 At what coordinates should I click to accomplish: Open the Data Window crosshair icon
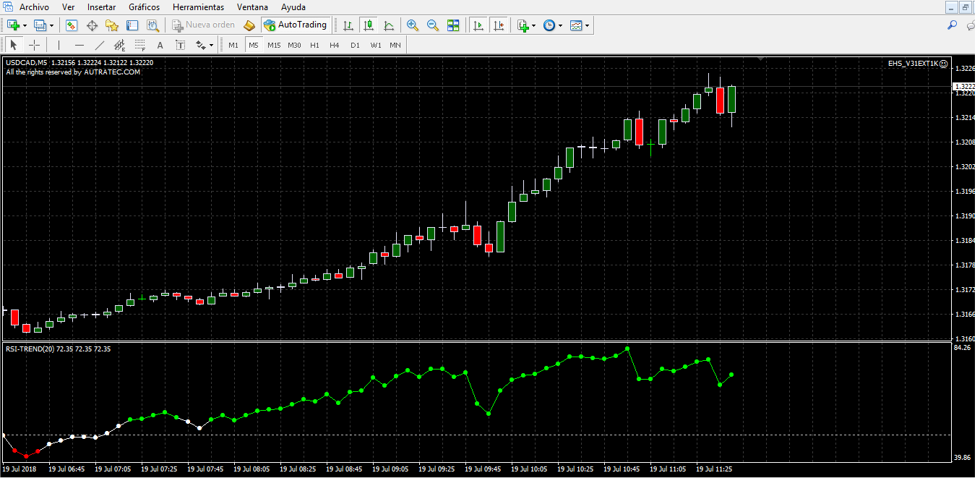pyautogui.click(x=92, y=25)
